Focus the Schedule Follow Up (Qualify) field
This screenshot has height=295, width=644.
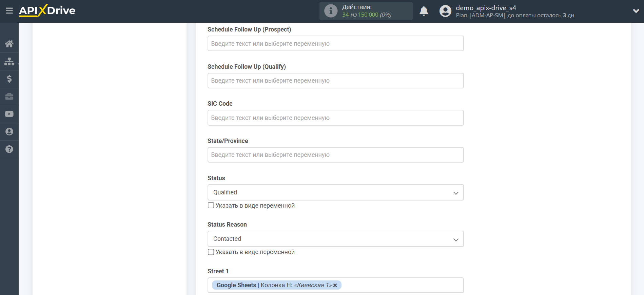[x=335, y=81]
